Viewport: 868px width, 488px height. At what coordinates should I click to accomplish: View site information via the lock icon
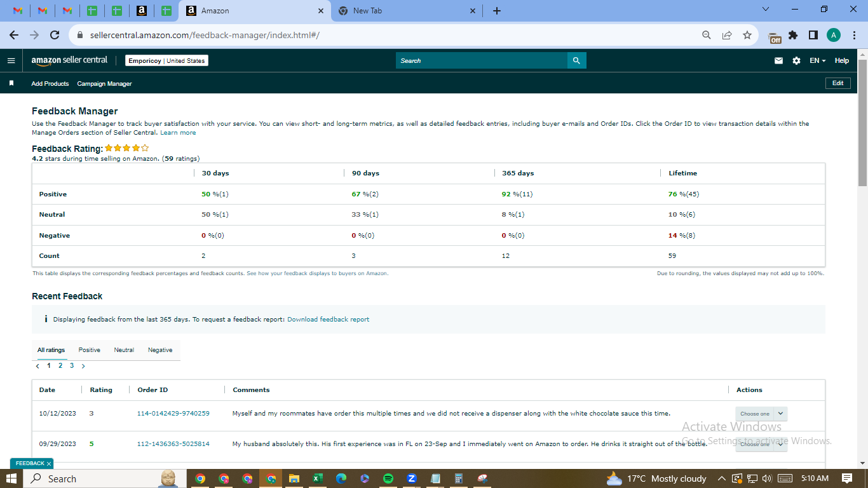tap(79, 36)
